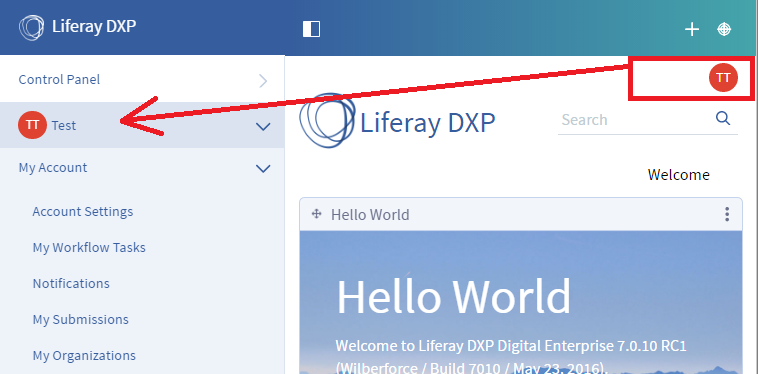Expand the Control Panel chevron
This screenshot has width=758, height=374.
263,80
